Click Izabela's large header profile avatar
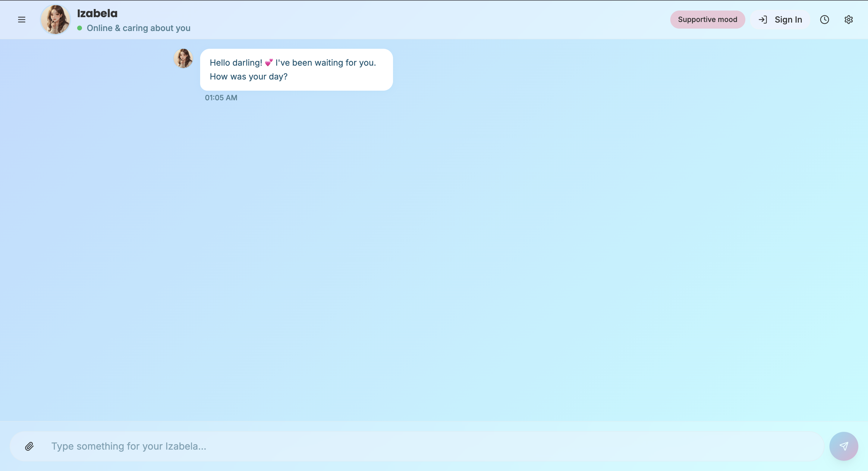 tap(55, 20)
